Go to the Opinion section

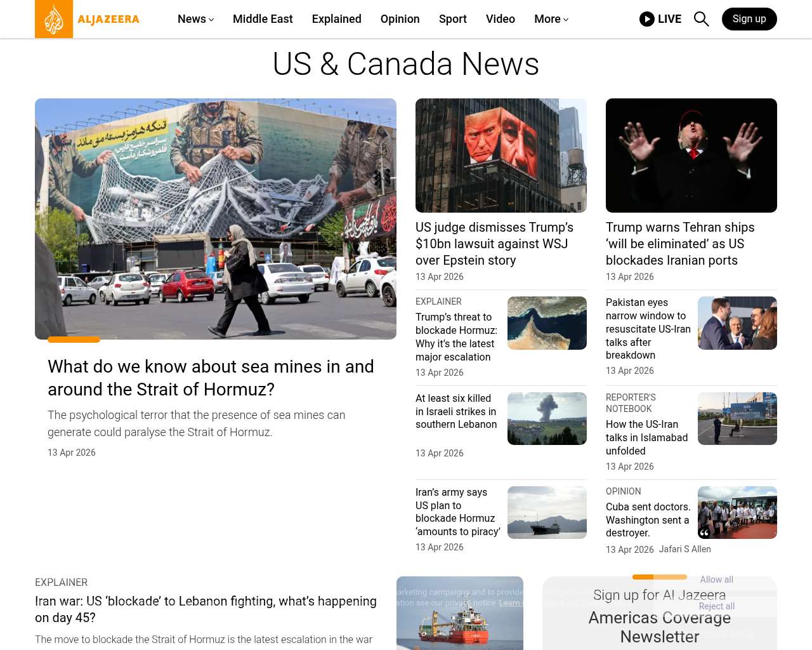(400, 19)
